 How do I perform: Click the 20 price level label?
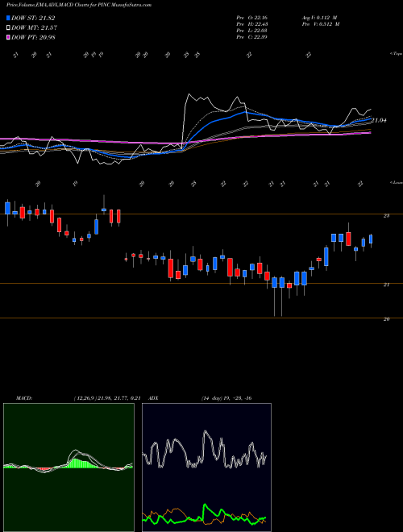(x=386, y=319)
